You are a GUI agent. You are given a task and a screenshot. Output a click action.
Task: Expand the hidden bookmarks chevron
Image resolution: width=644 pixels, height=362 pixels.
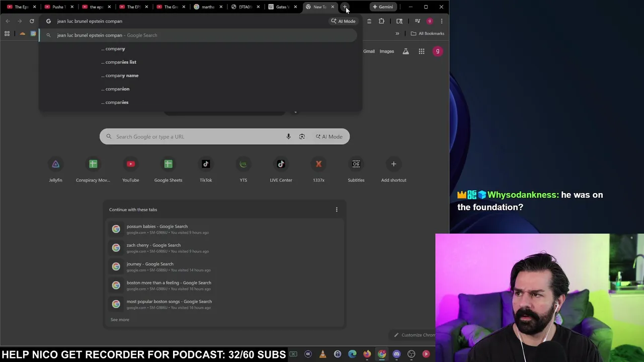pyautogui.click(x=397, y=34)
